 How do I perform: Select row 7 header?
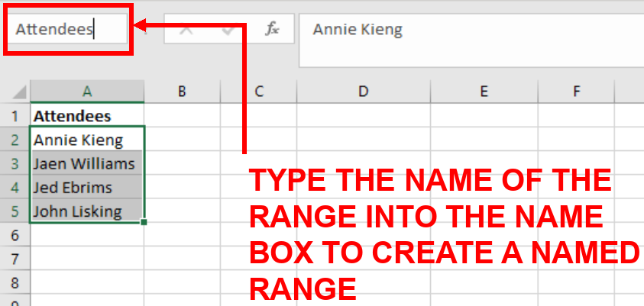coord(15,259)
